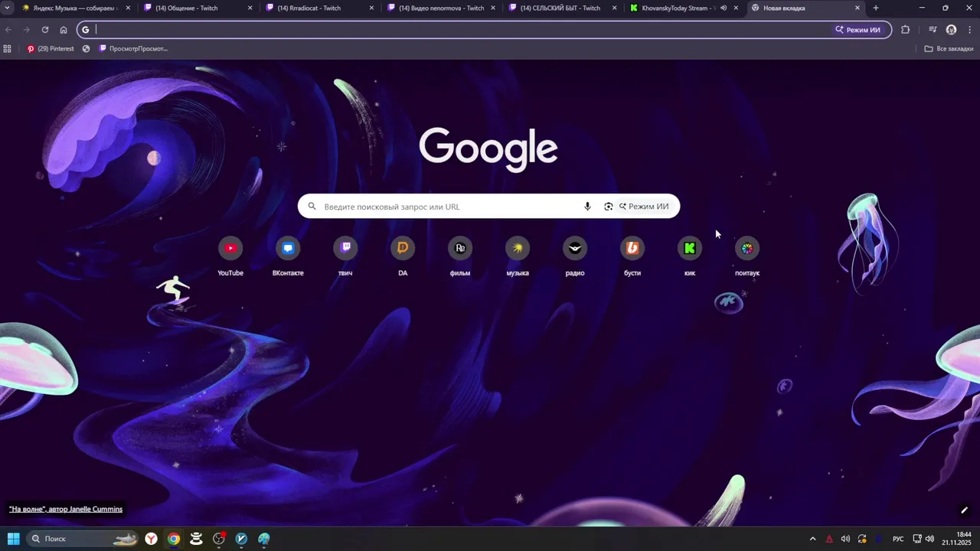Open the ВКонтакте shortcut tile

(288, 256)
